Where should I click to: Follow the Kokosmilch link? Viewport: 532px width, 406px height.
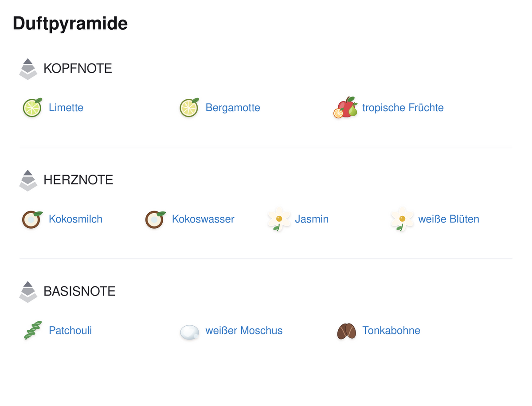coord(75,219)
